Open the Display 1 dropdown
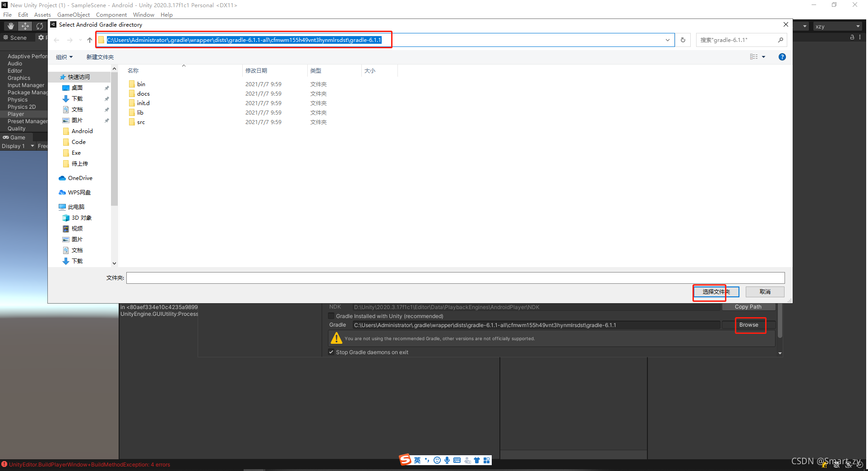 click(18, 146)
